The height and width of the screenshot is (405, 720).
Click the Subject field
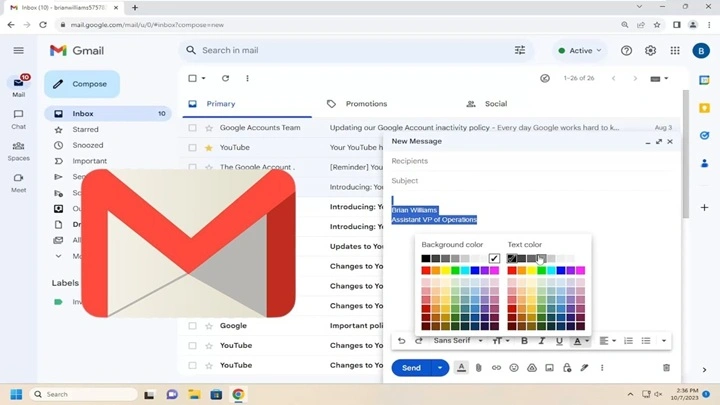532,181
